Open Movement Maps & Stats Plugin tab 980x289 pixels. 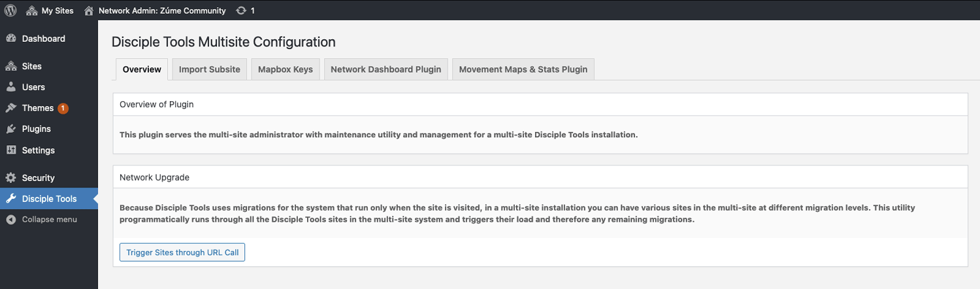(x=523, y=69)
